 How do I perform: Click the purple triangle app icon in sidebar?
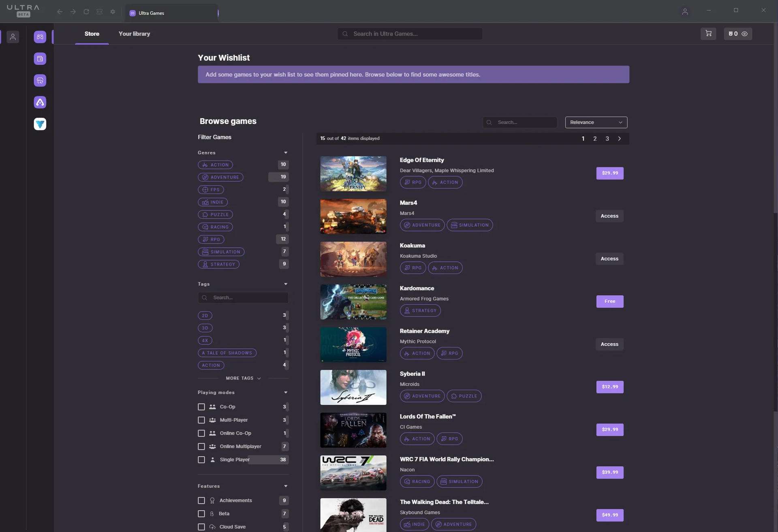40,102
